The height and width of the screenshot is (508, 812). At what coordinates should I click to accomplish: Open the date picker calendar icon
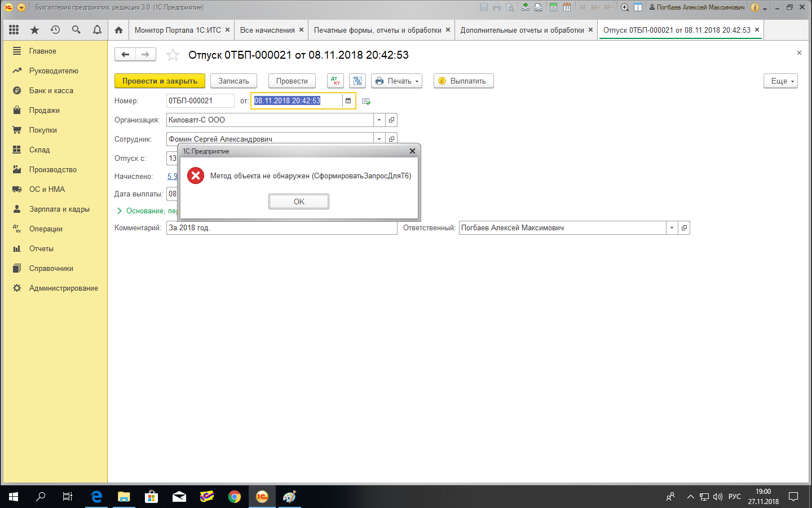tap(348, 100)
